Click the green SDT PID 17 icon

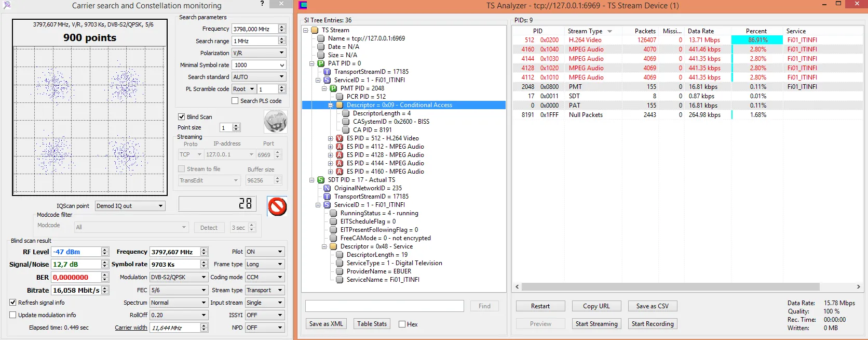point(321,180)
